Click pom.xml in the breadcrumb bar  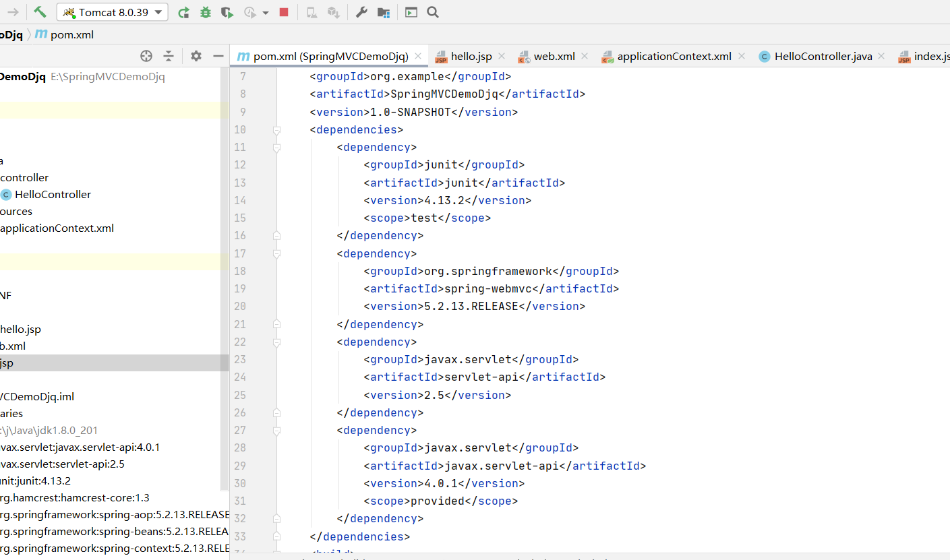[x=65, y=34]
